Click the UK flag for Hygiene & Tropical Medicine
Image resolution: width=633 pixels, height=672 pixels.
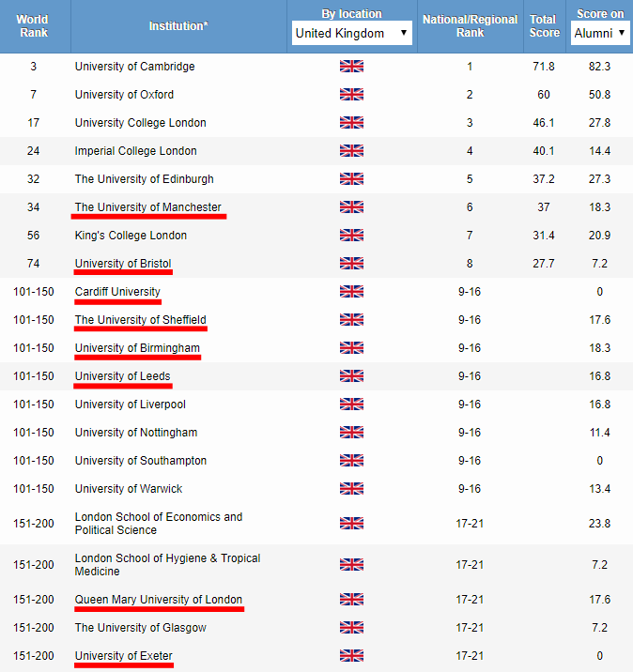coord(351,564)
